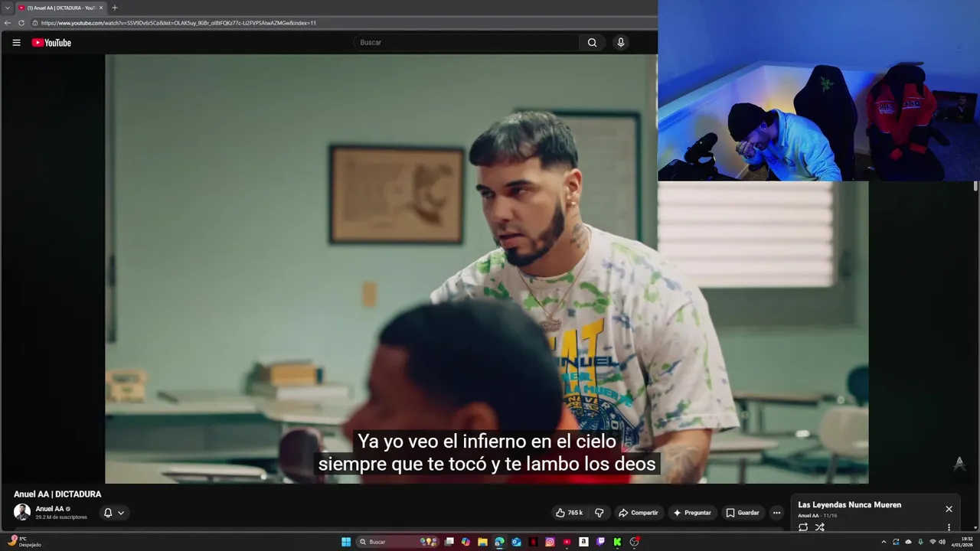
Task: Click the sync tray icon
Action: click(x=896, y=542)
